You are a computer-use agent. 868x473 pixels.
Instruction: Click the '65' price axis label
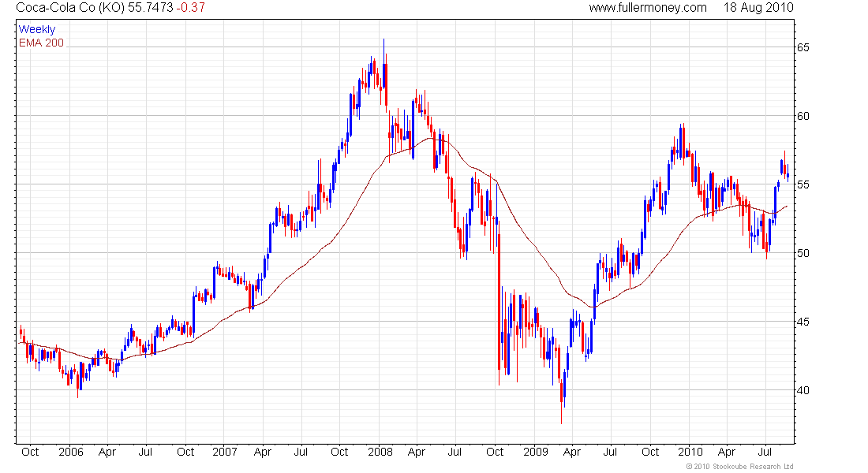(x=803, y=47)
